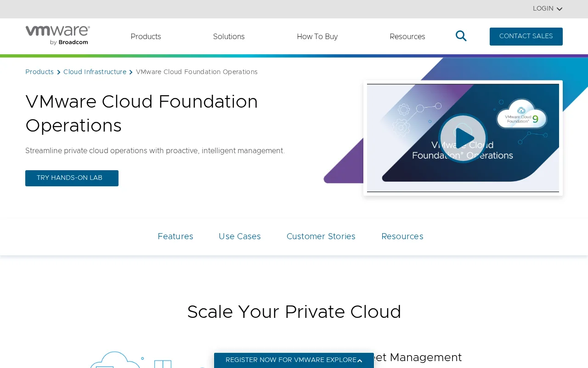Open the search magnifier icon
Image resolution: width=588 pixels, height=368 pixels.
coord(461,36)
